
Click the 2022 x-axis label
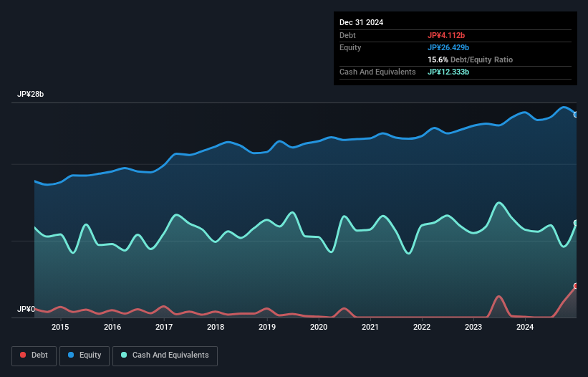click(x=422, y=327)
